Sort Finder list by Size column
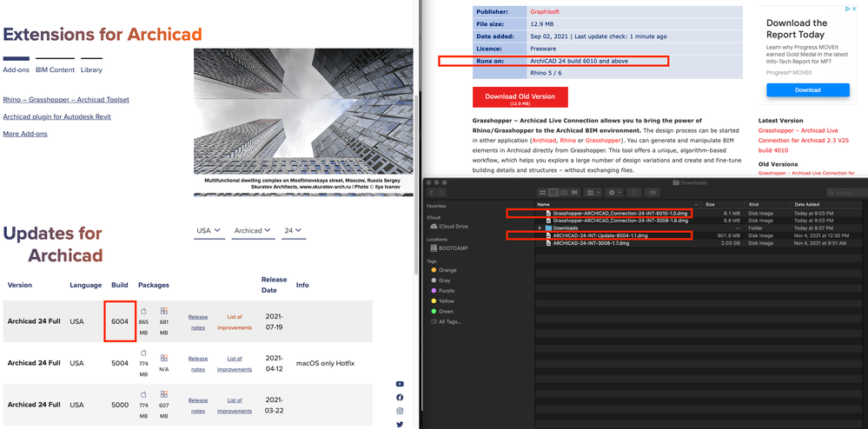 [x=722, y=204]
